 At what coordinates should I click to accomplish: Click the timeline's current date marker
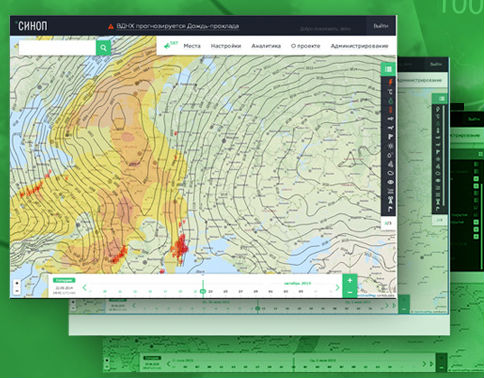(x=203, y=291)
